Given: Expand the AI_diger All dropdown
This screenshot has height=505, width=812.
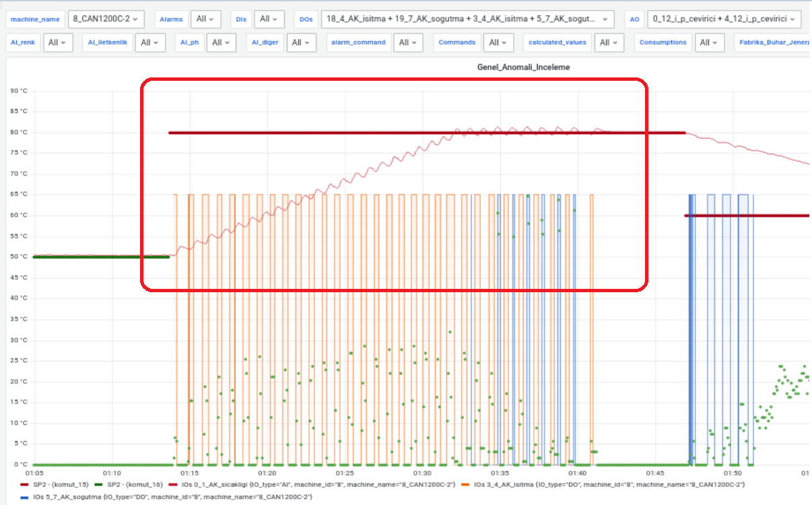Looking at the screenshot, I should 302,42.
